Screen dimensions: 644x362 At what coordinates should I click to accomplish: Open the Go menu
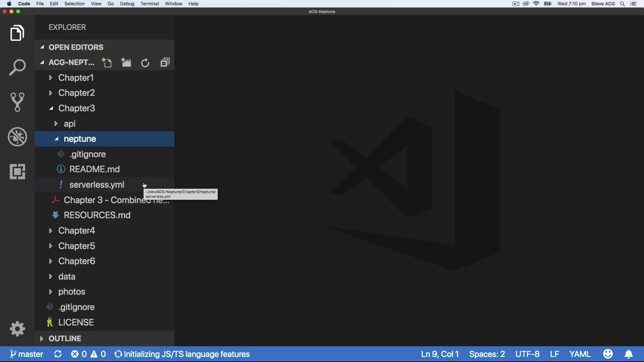click(x=111, y=4)
